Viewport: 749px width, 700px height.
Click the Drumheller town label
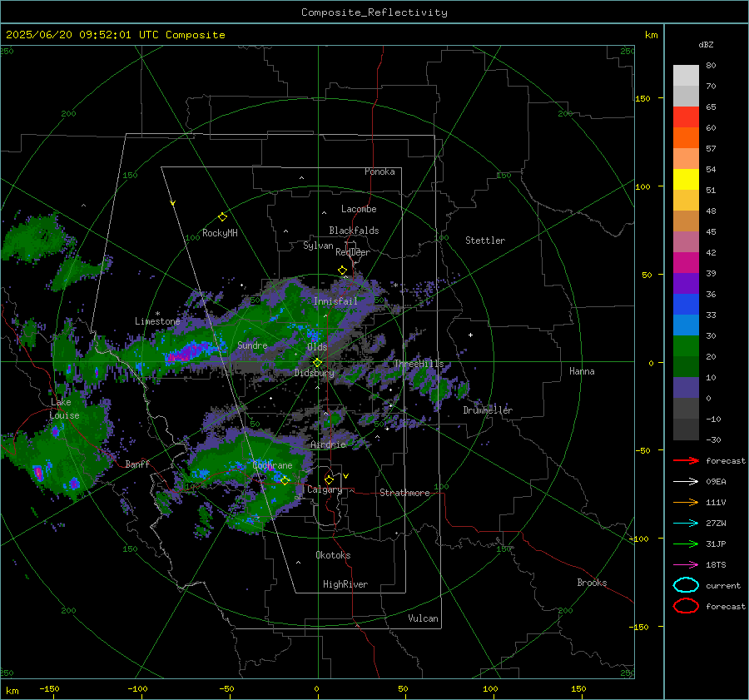click(x=488, y=410)
